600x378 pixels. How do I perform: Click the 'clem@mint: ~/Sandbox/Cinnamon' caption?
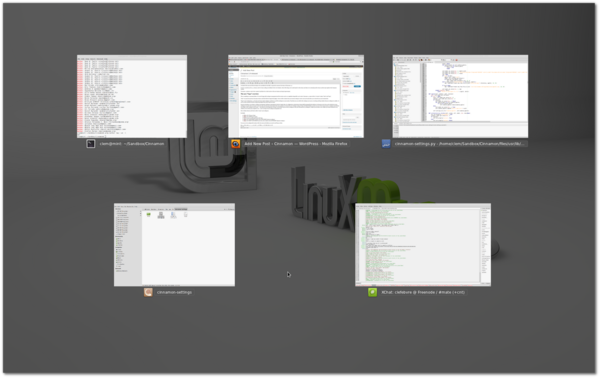(132, 144)
